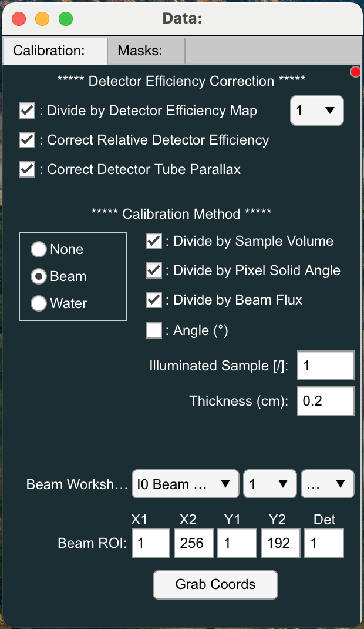Disable Correct Relative Detector Efficiency
Screen dimensions: 364x629
click(x=27, y=140)
